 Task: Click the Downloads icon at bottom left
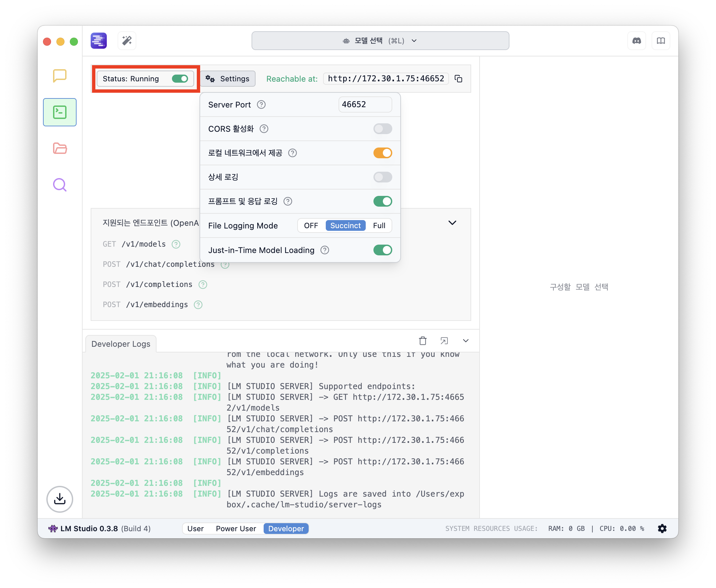click(x=59, y=499)
